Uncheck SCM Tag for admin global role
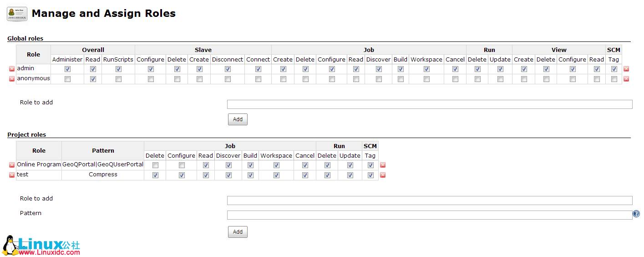This screenshot has height=257, width=644. (614, 69)
